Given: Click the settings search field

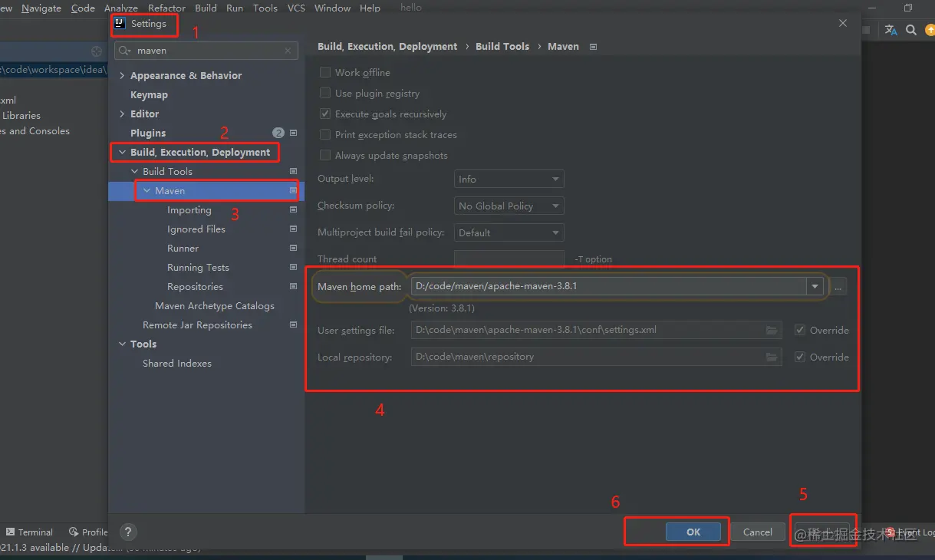Looking at the screenshot, I should 206,51.
